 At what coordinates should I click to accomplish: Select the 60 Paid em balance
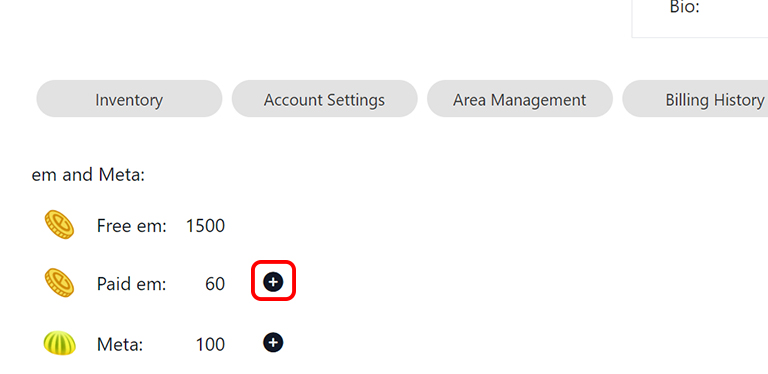[x=215, y=284]
